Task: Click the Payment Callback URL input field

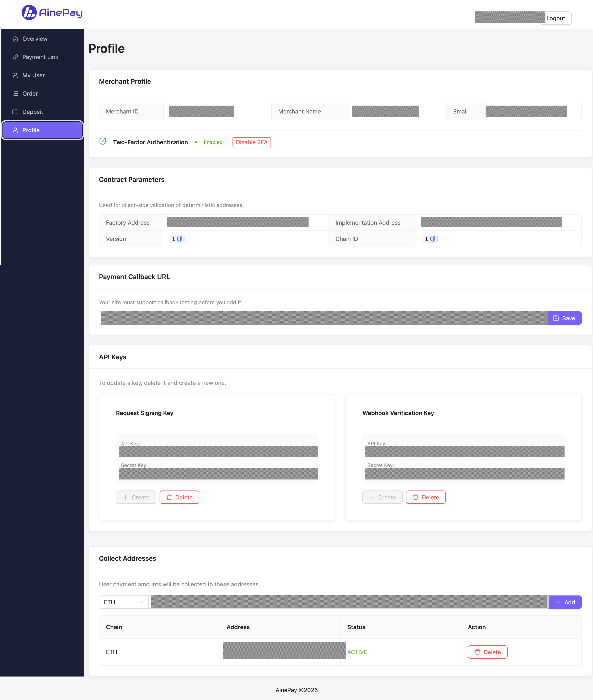Action: [323, 318]
